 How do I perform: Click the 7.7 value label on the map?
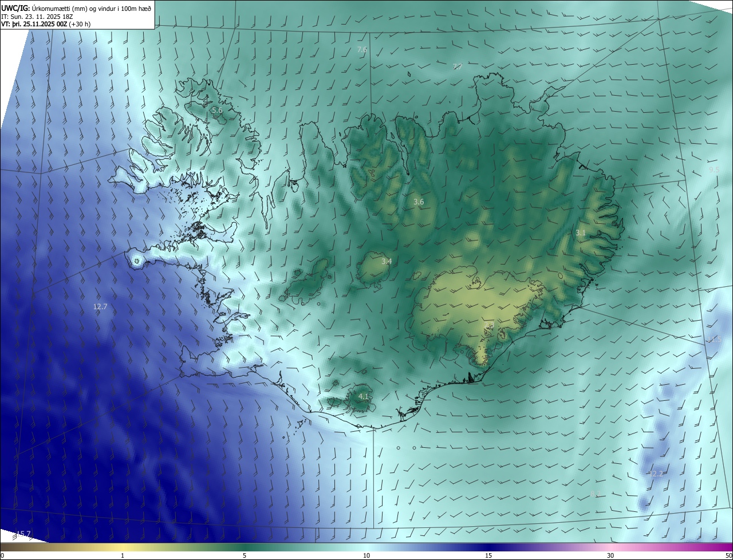coord(458,66)
